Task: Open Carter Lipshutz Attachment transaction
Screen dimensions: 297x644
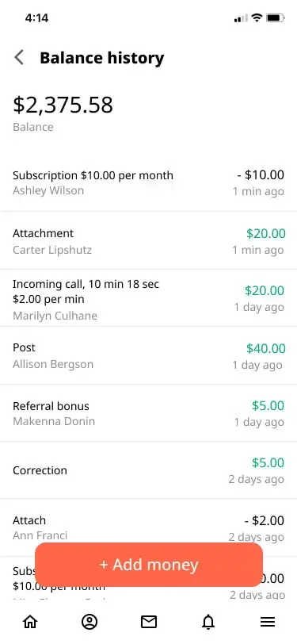Action: [149, 240]
